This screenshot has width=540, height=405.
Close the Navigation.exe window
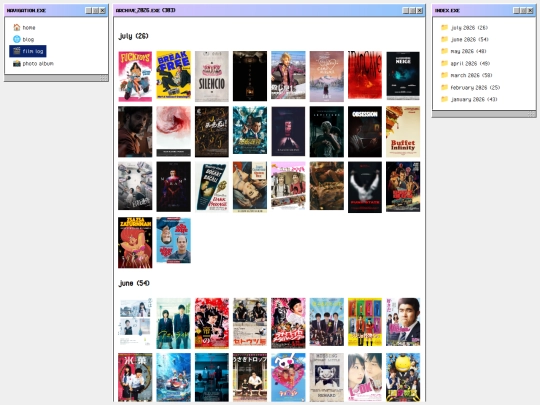click(x=103, y=10)
